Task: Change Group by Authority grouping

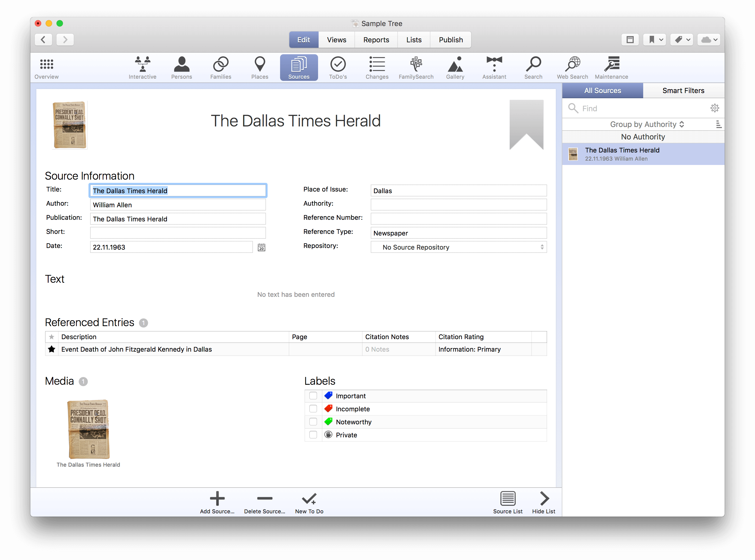Action: 646,125
